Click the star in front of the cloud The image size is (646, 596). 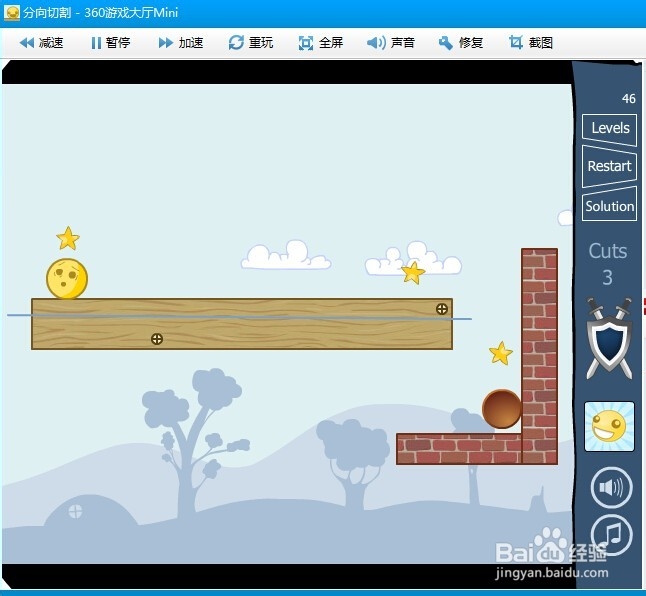point(413,273)
